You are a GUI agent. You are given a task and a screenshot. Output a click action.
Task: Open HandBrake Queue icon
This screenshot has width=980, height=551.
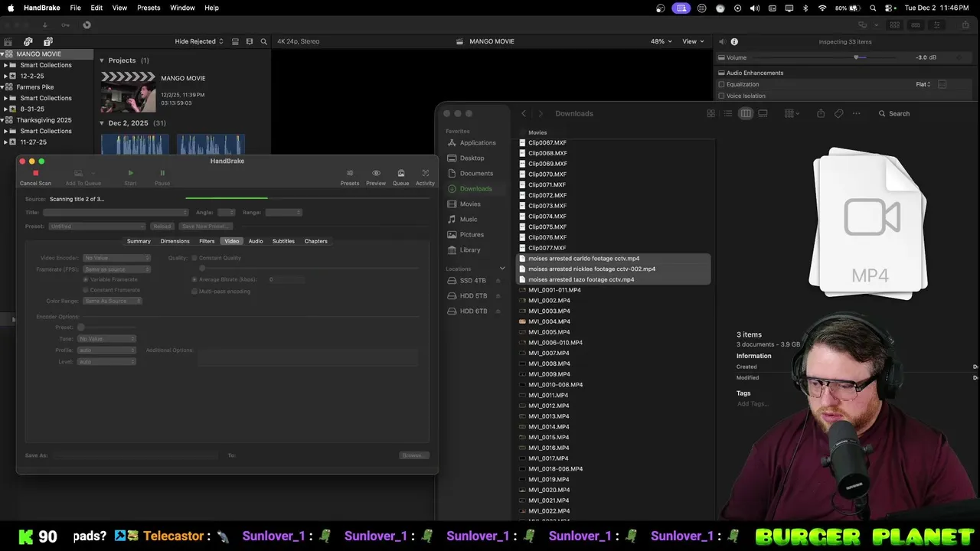[x=400, y=174]
